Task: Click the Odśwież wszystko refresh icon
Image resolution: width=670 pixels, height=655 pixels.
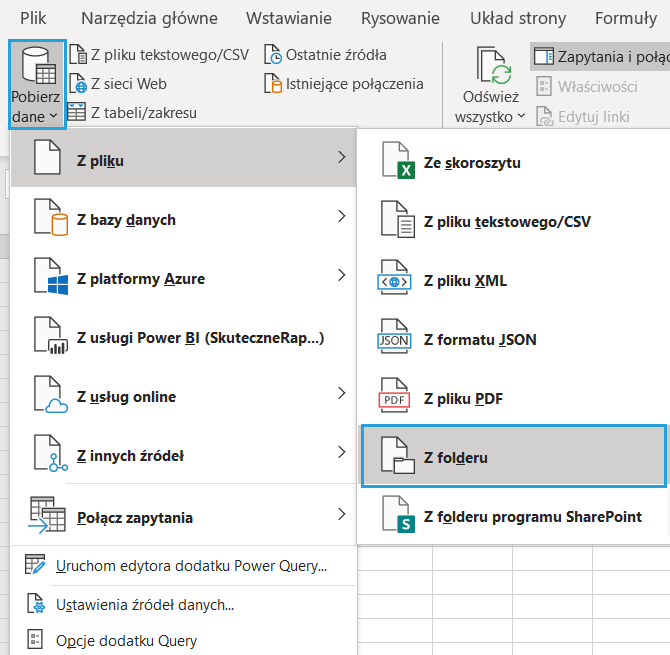Action: [x=491, y=66]
